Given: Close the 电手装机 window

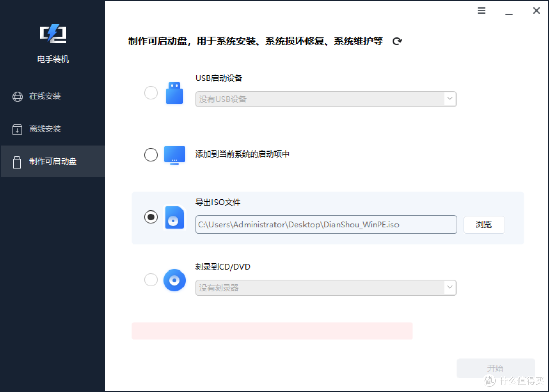Looking at the screenshot, I should point(536,11).
